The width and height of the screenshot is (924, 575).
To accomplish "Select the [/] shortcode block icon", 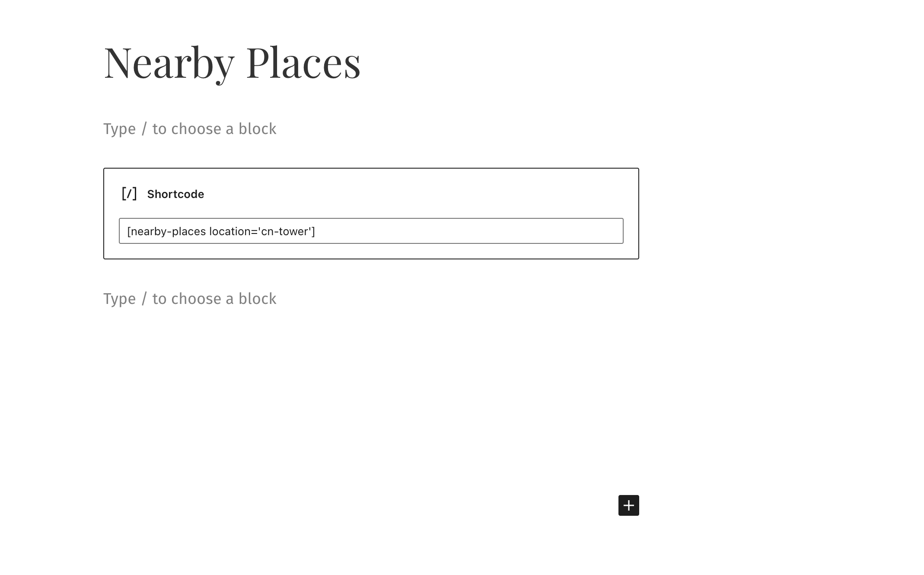I will click(x=129, y=194).
